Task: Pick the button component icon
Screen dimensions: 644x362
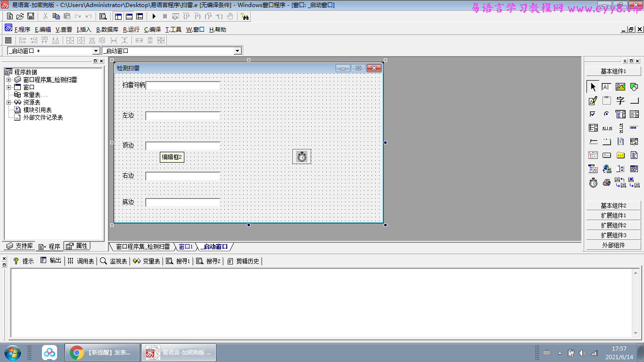Action: point(634,100)
